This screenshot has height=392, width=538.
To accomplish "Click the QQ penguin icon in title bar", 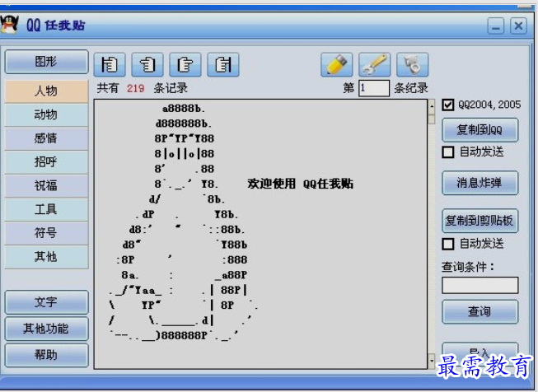I will coord(9,25).
